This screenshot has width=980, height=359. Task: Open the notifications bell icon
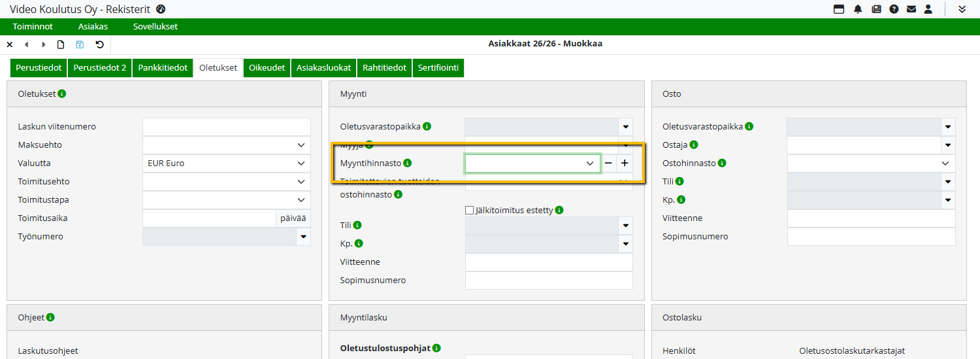858,9
